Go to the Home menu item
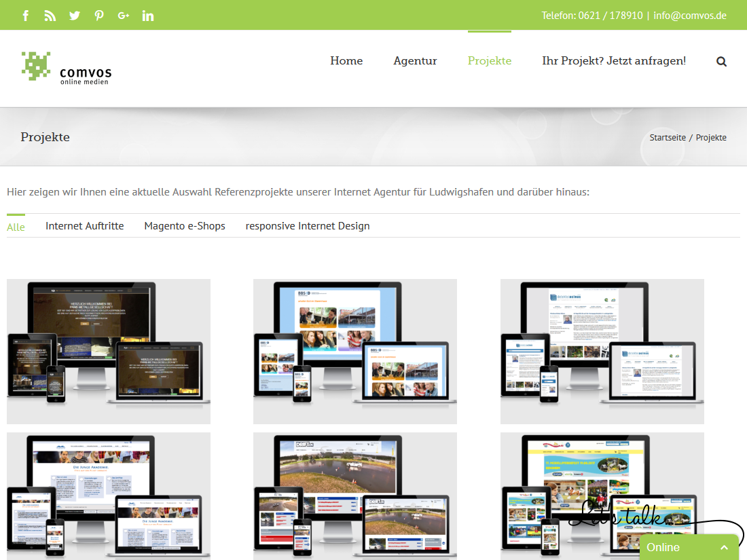 point(346,60)
